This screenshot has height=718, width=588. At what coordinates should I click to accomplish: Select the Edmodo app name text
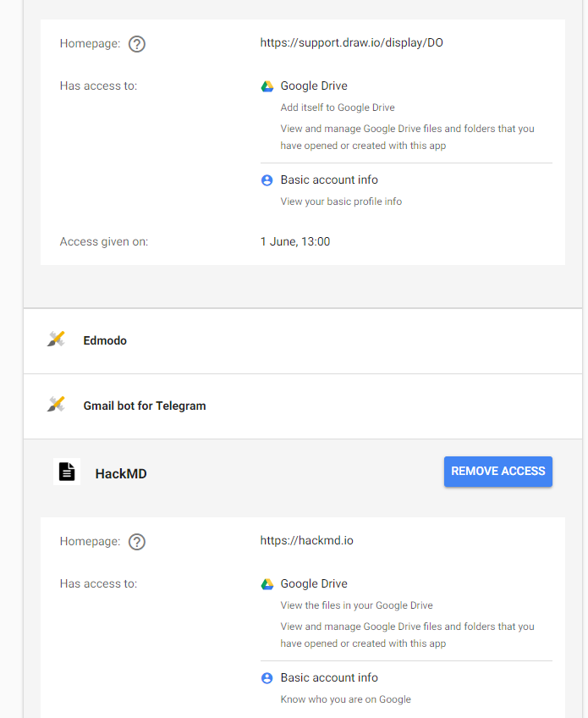click(x=104, y=340)
